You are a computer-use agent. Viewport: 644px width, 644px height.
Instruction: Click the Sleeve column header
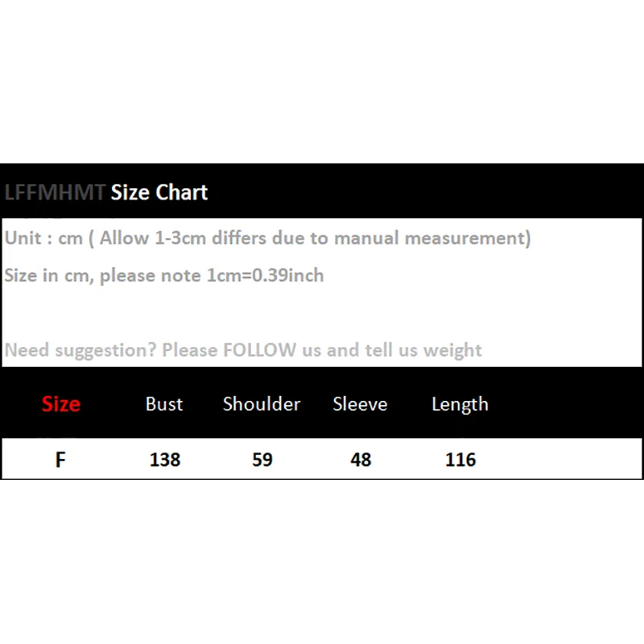pos(360,404)
